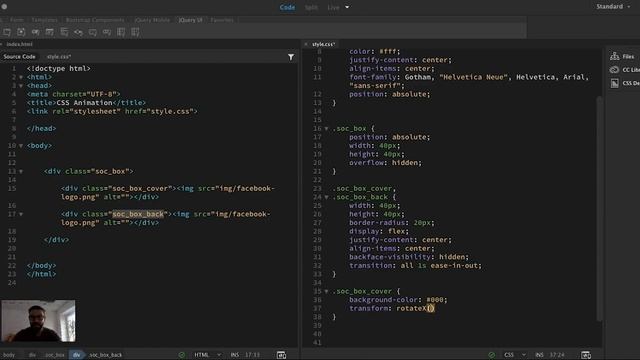Viewport: 640px width, 360px height.
Task: Open the Files panel
Action: pyautogui.click(x=623, y=56)
